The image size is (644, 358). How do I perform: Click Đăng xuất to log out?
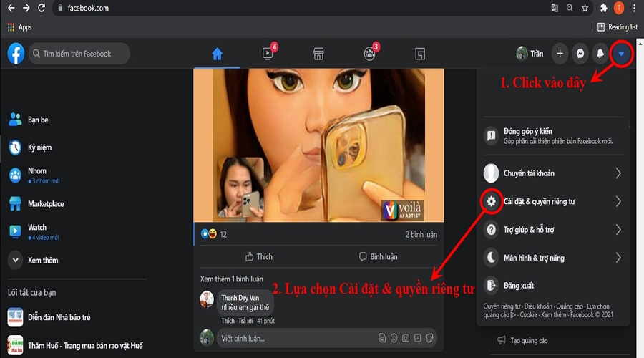pos(553,285)
